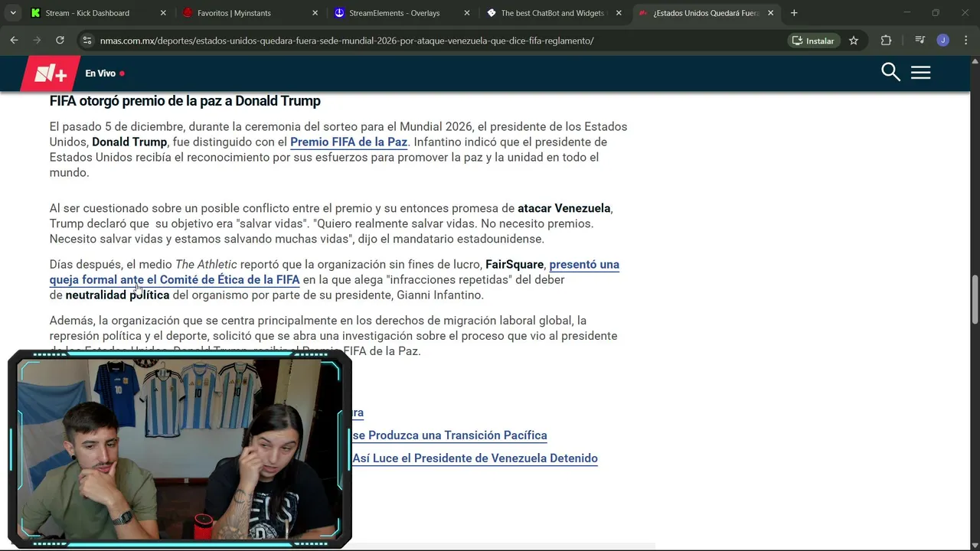This screenshot has height=551, width=980.
Task: Go forward to next page
Action: click(37, 41)
